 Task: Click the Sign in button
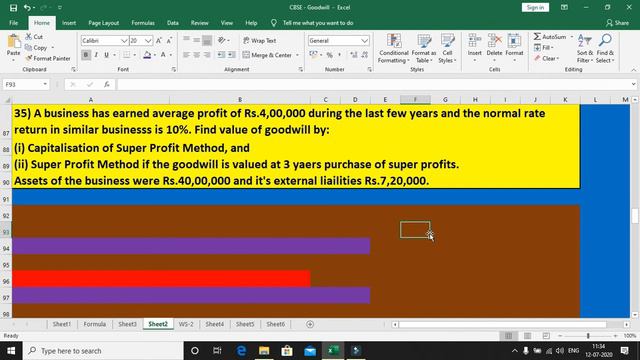(535, 7)
